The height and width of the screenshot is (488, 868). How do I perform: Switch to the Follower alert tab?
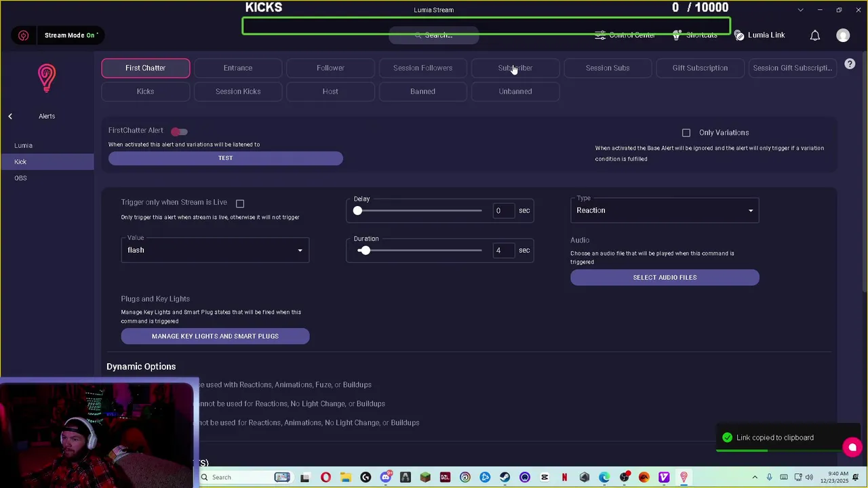pos(330,68)
